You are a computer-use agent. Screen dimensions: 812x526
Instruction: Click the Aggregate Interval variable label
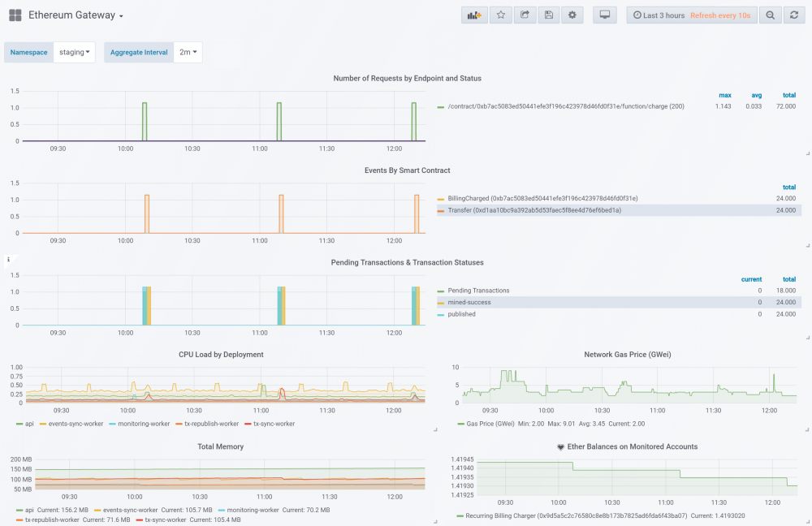[x=139, y=52]
